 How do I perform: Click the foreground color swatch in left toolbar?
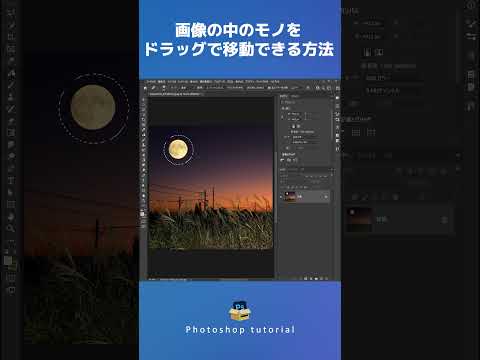tap(8, 260)
